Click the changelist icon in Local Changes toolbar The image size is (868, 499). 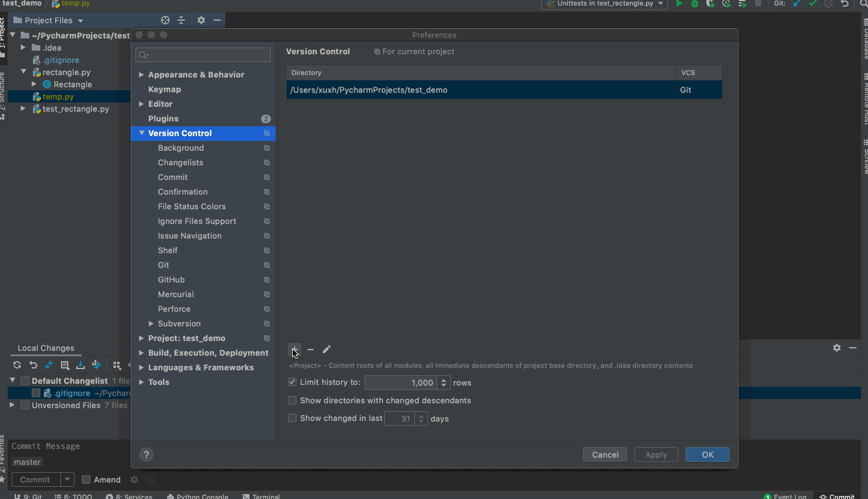click(65, 365)
